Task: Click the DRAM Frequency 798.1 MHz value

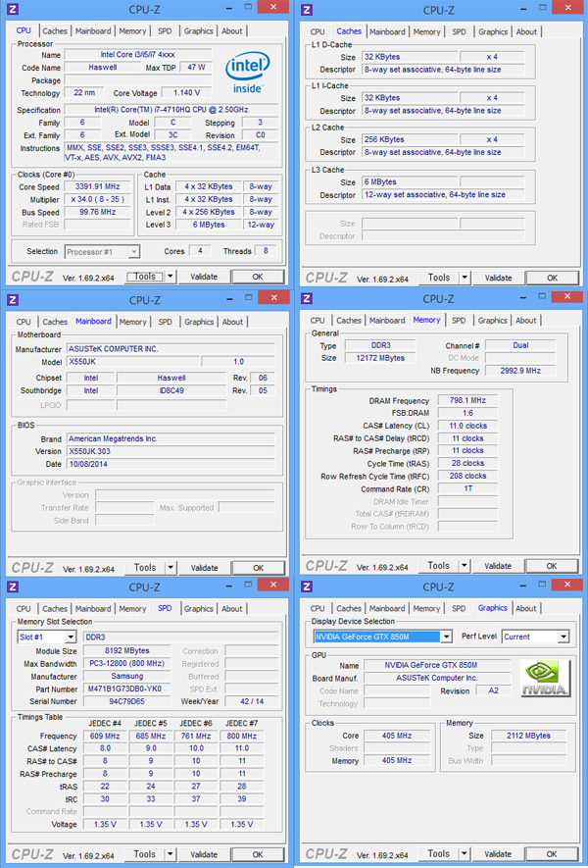Action: click(x=468, y=400)
